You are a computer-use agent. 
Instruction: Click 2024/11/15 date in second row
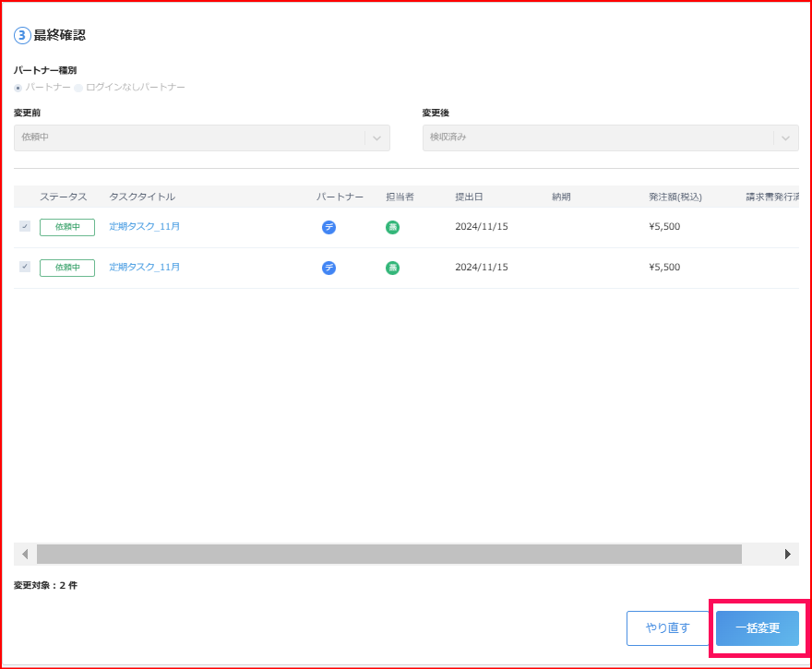(x=482, y=268)
